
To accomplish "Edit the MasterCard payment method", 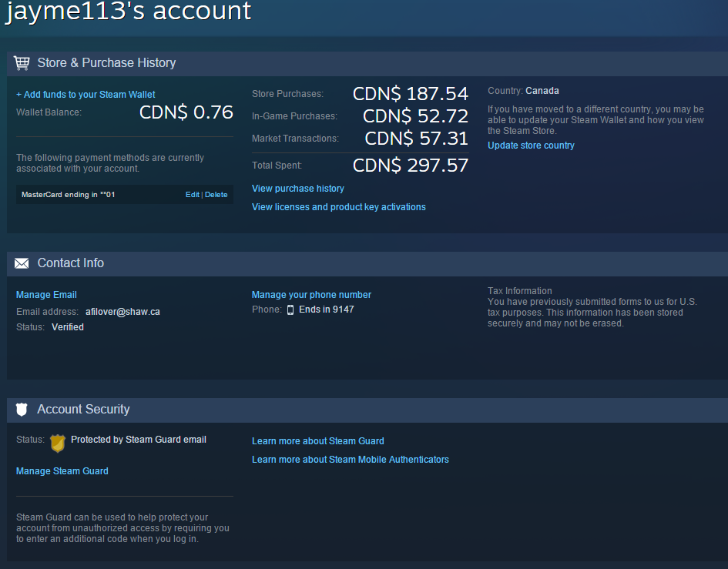I will (193, 195).
